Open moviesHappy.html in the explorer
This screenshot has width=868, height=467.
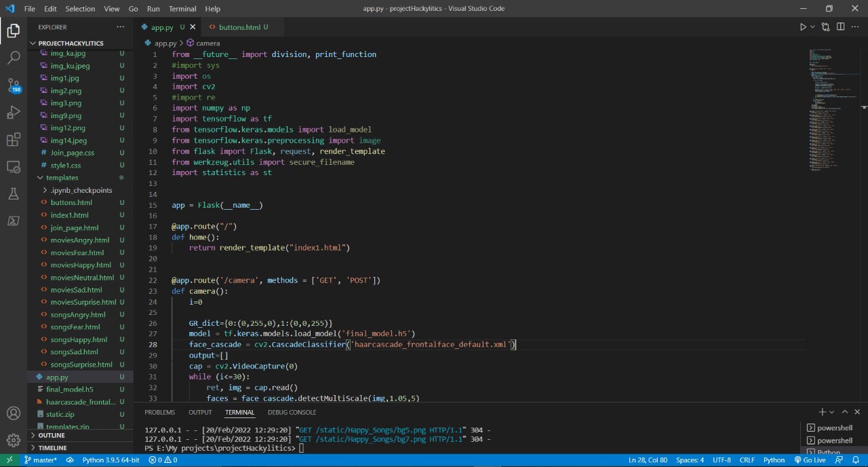pos(81,265)
